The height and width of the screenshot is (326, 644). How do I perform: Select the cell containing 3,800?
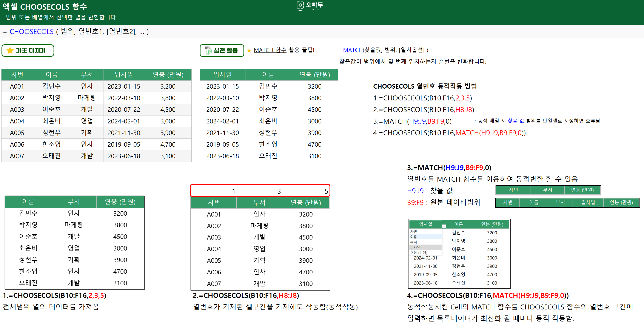coord(168,98)
